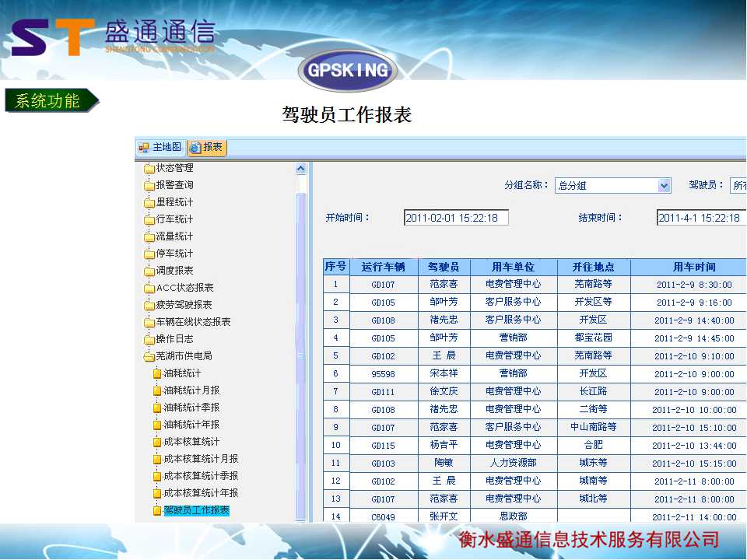Click the GPSKING logo

[348, 71]
